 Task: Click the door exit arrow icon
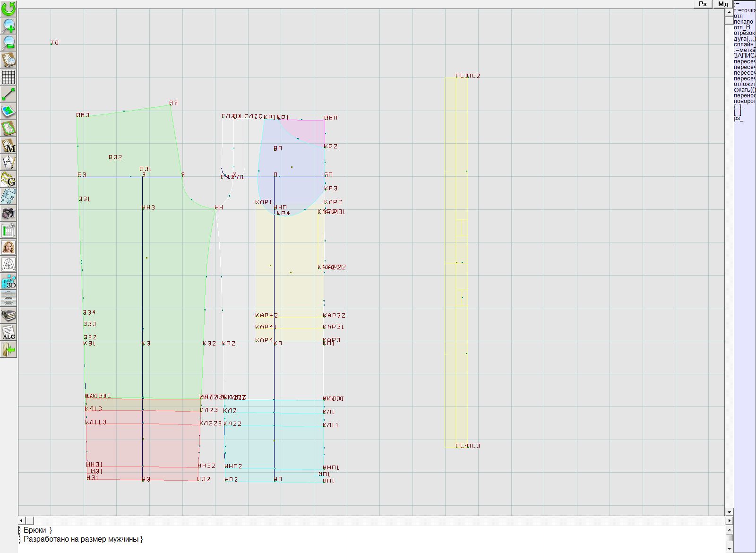click(x=9, y=350)
